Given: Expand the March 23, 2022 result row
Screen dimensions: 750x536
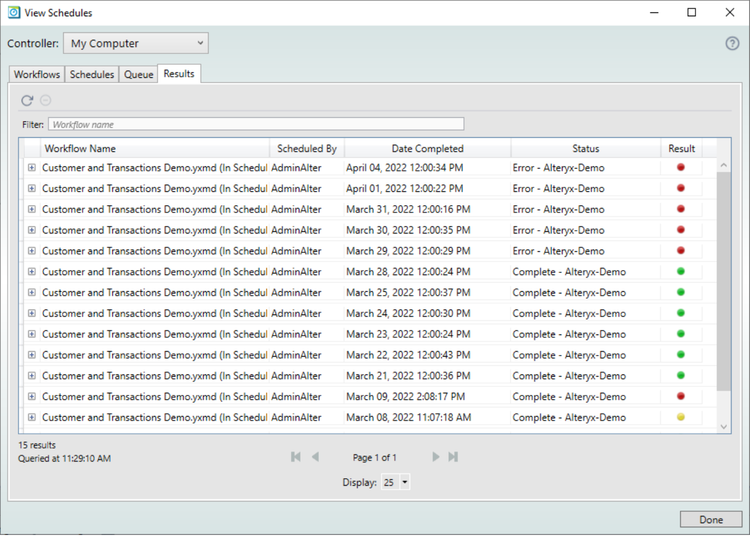Looking at the screenshot, I should tap(32, 334).
